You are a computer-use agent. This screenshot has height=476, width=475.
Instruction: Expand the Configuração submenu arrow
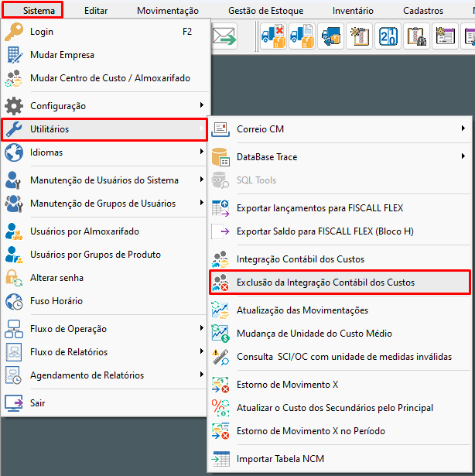202,105
